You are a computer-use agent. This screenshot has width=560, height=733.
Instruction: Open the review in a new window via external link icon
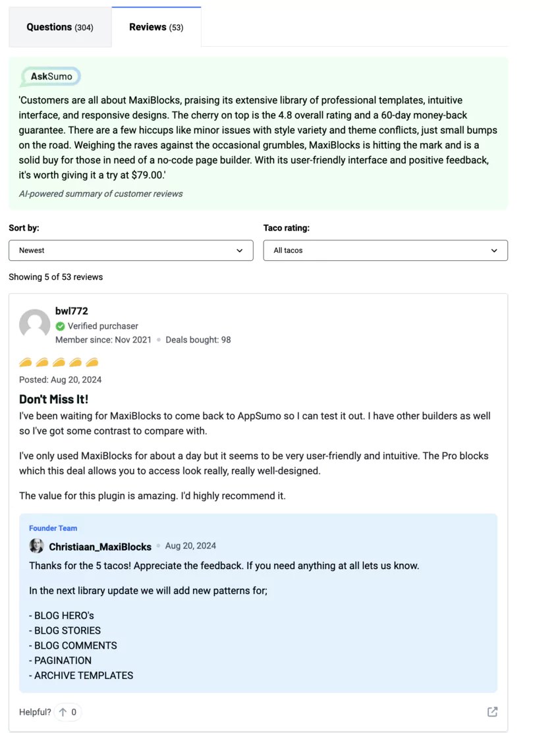tap(492, 712)
